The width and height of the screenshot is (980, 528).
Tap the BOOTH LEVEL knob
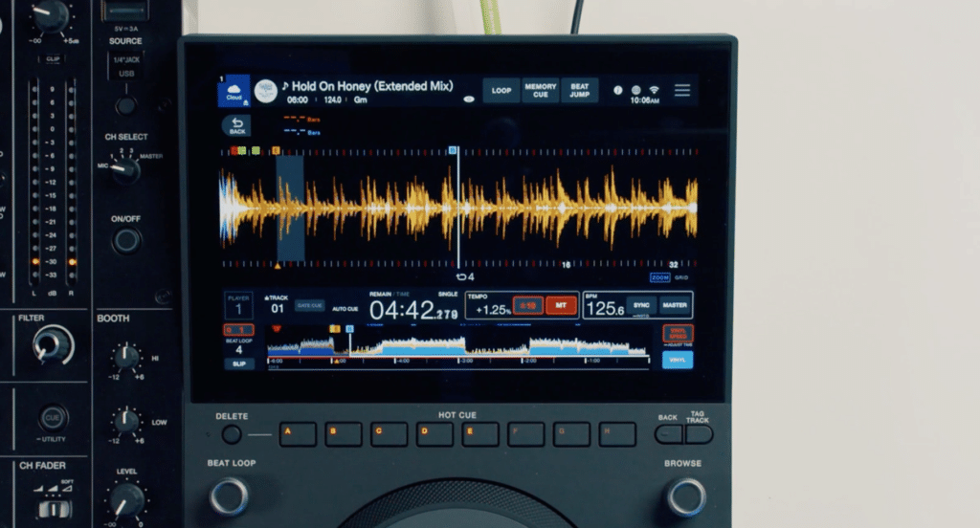tap(126, 500)
